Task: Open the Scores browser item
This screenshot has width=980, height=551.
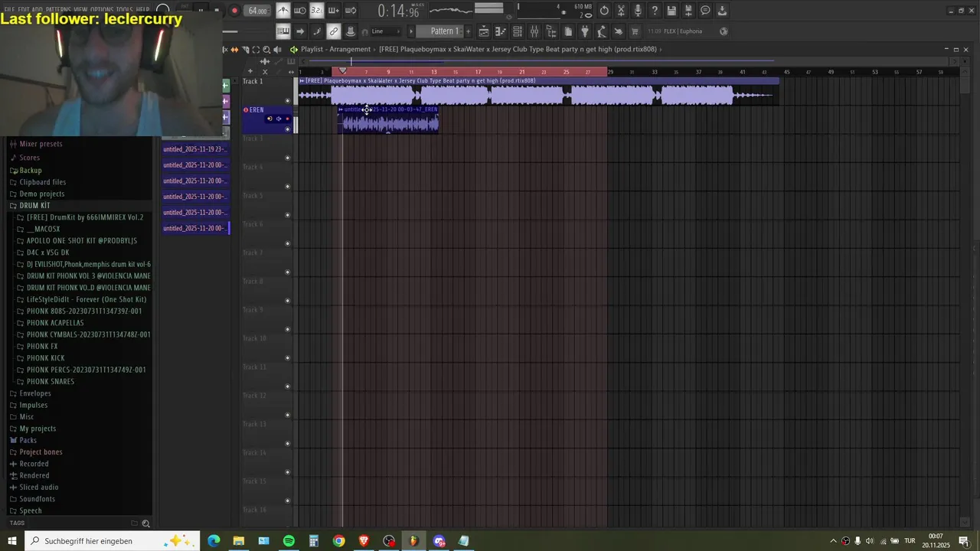Action: tap(29, 158)
